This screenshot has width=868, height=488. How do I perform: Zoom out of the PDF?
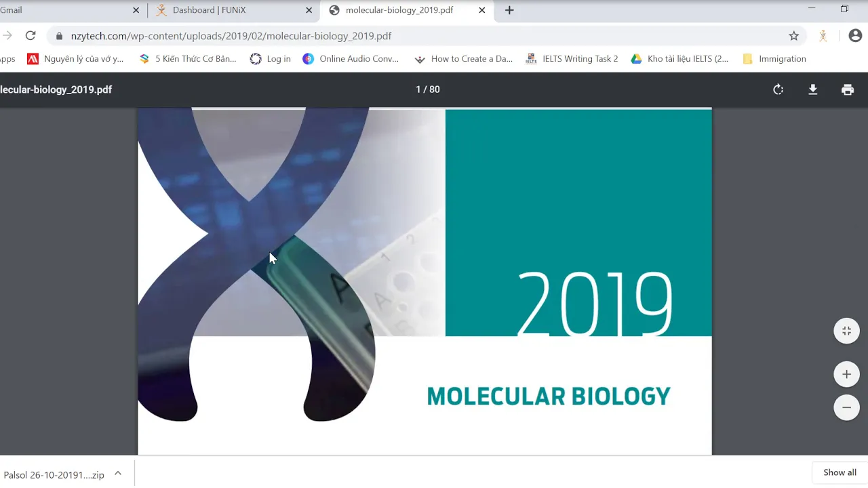(846, 408)
